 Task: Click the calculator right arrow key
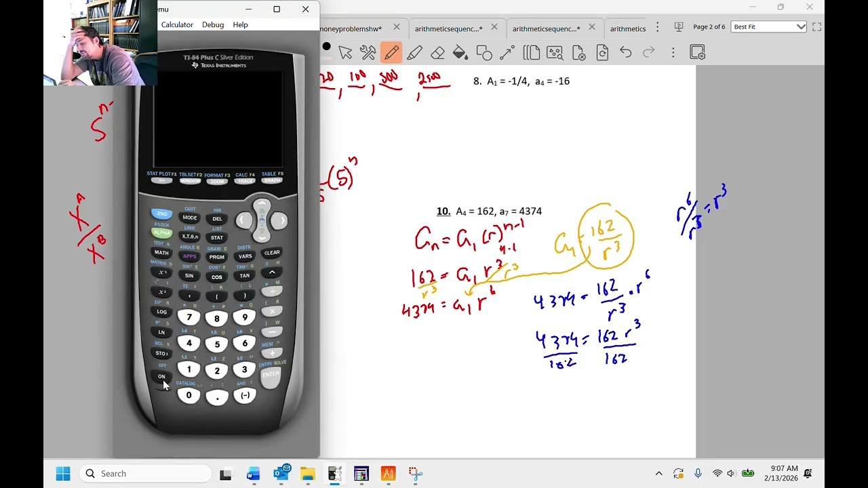pos(280,220)
